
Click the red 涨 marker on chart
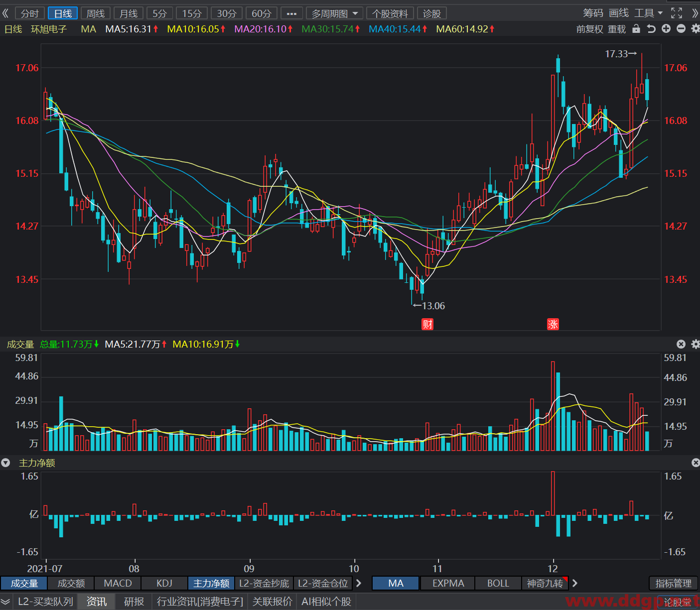553,325
